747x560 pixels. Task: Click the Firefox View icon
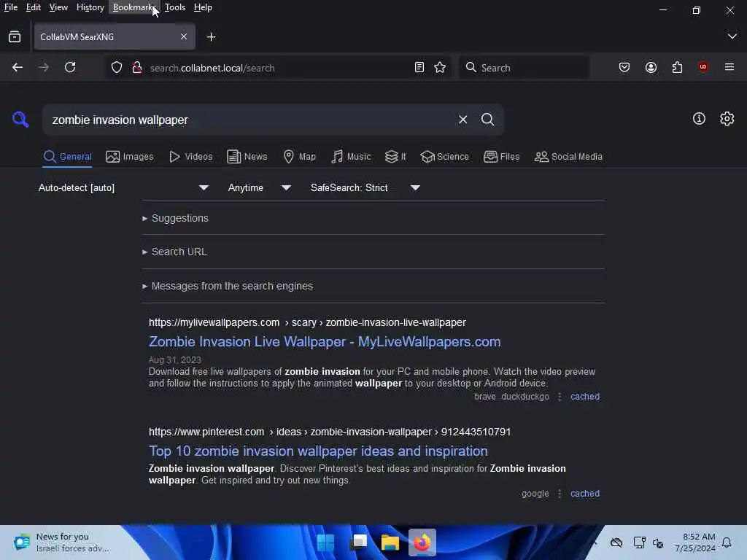coord(15,36)
